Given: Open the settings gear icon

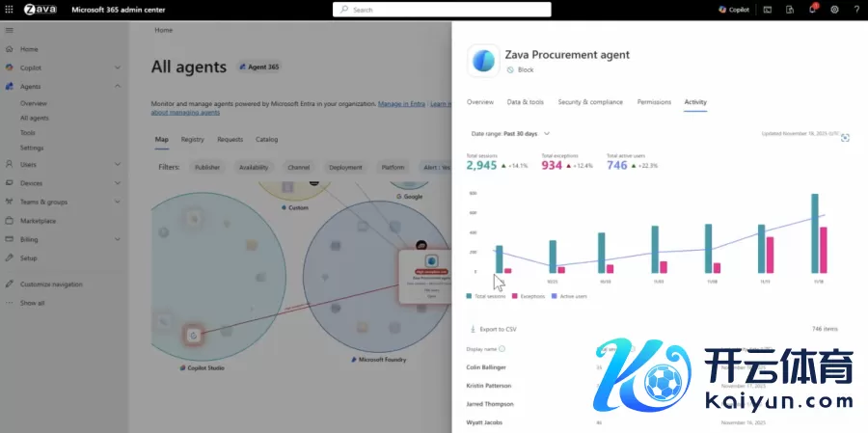Looking at the screenshot, I should 834,10.
